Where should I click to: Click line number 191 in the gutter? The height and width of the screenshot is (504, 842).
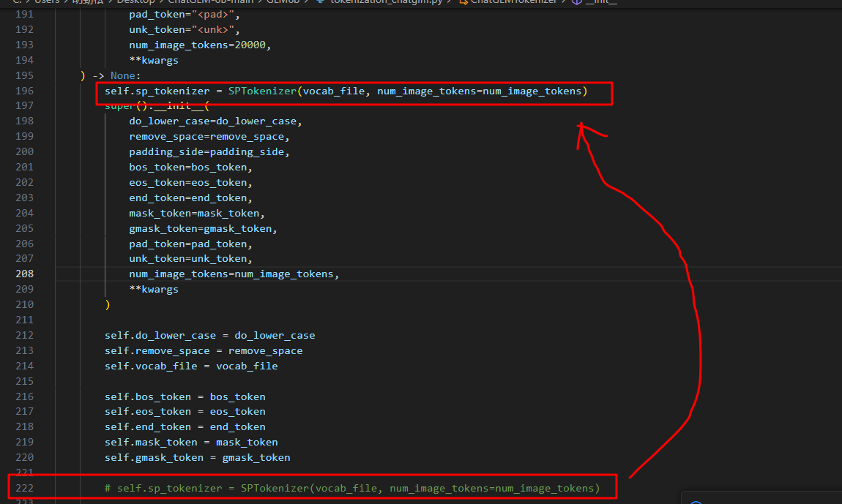point(25,15)
